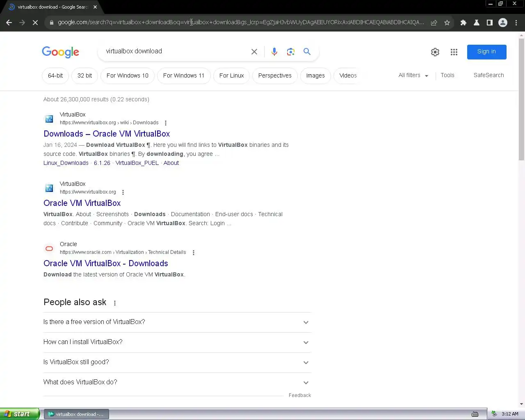Viewport: 525px width, 420px height.
Task: Switch to Perspectives results
Action: tap(275, 76)
